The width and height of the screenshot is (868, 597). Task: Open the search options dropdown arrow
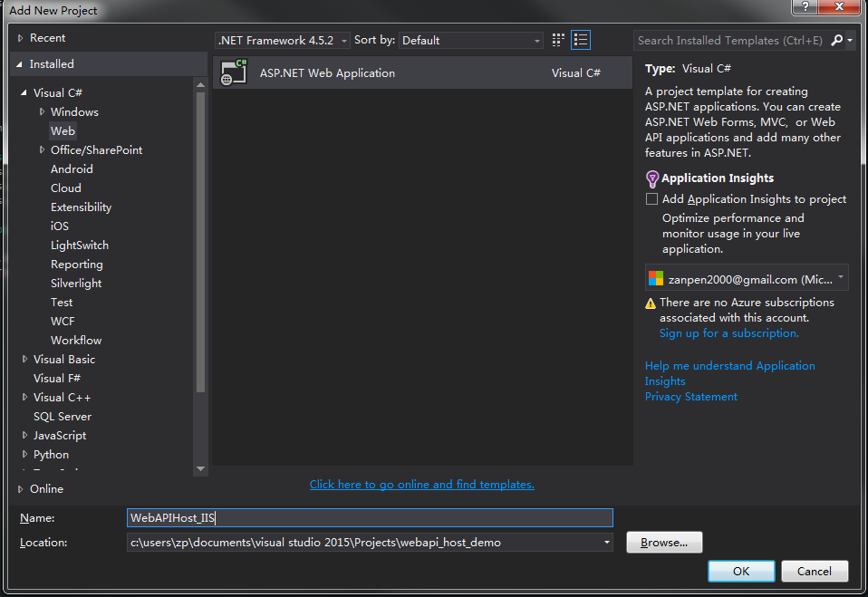click(x=850, y=41)
